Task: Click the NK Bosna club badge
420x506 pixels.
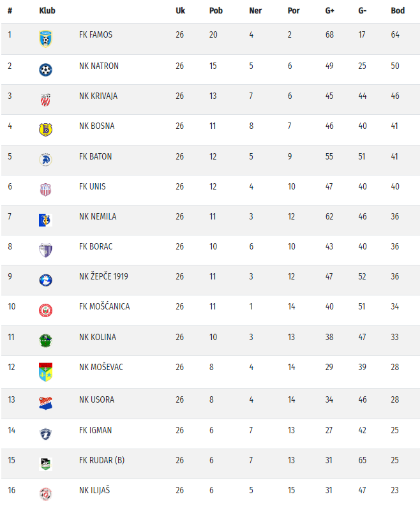Action: point(45,129)
